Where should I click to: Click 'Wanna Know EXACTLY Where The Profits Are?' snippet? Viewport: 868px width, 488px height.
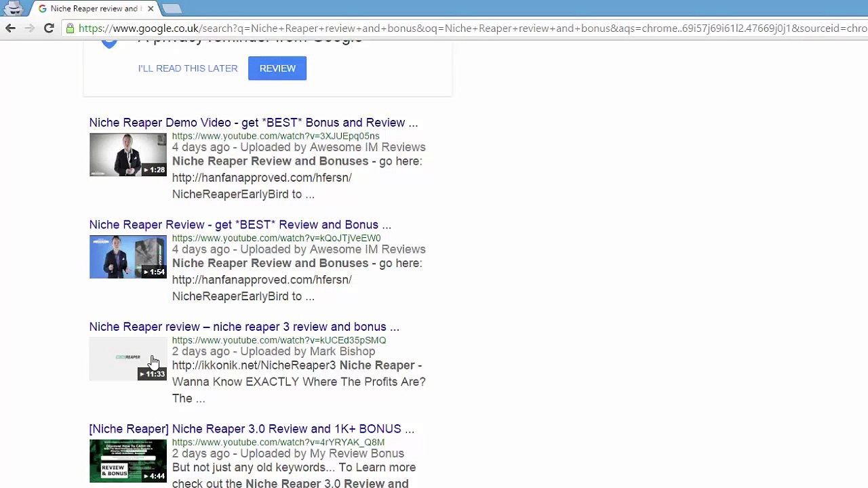pyautogui.click(x=298, y=382)
